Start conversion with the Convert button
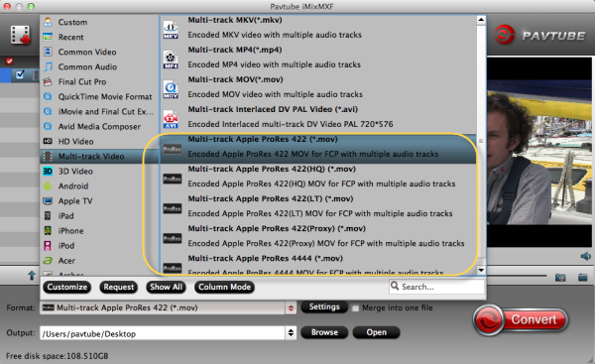 pyautogui.click(x=521, y=320)
